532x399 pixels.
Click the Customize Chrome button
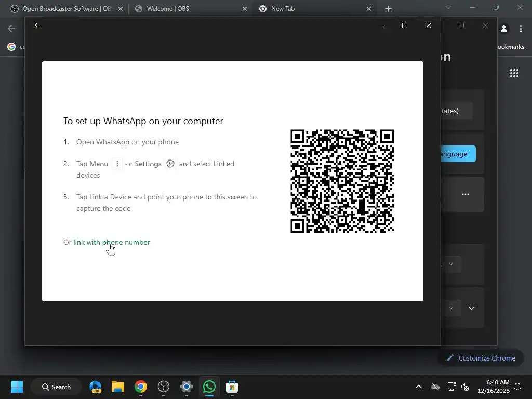point(481,358)
